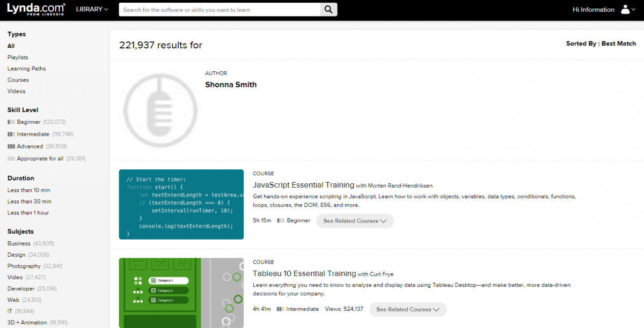The height and width of the screenshot is (328, 644).
Task: Open Tableau 10 Essential Training course title
Action: (x=304, y=273)
